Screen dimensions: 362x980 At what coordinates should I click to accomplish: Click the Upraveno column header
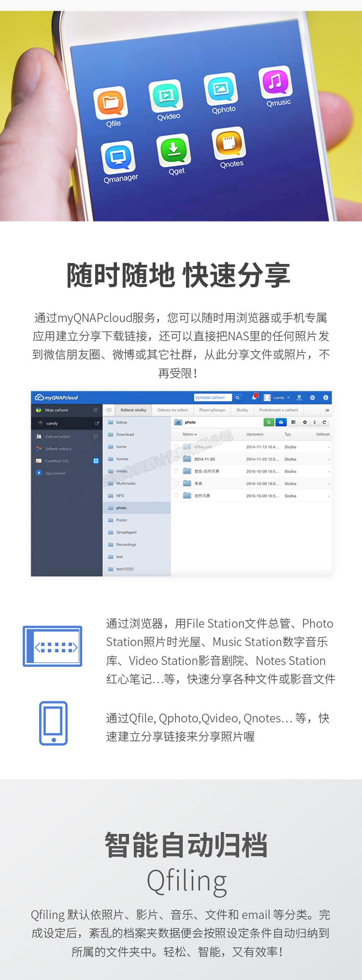(254, 434)
